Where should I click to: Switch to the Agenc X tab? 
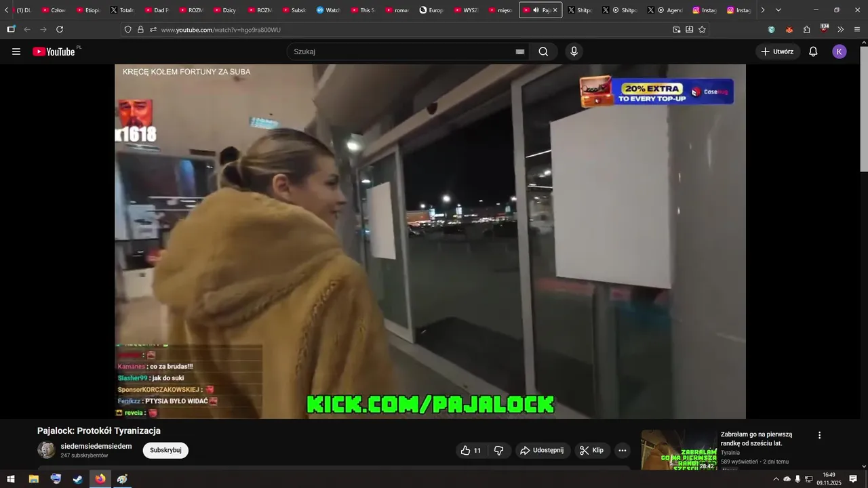[x=665, y=10]
